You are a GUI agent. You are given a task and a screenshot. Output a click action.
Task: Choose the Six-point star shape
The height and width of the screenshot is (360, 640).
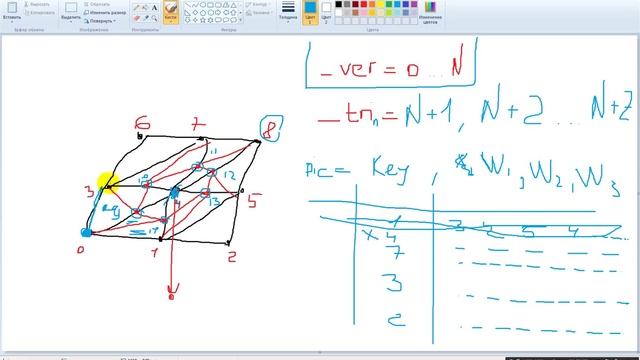pyautogui.click(x=210, y=20)
